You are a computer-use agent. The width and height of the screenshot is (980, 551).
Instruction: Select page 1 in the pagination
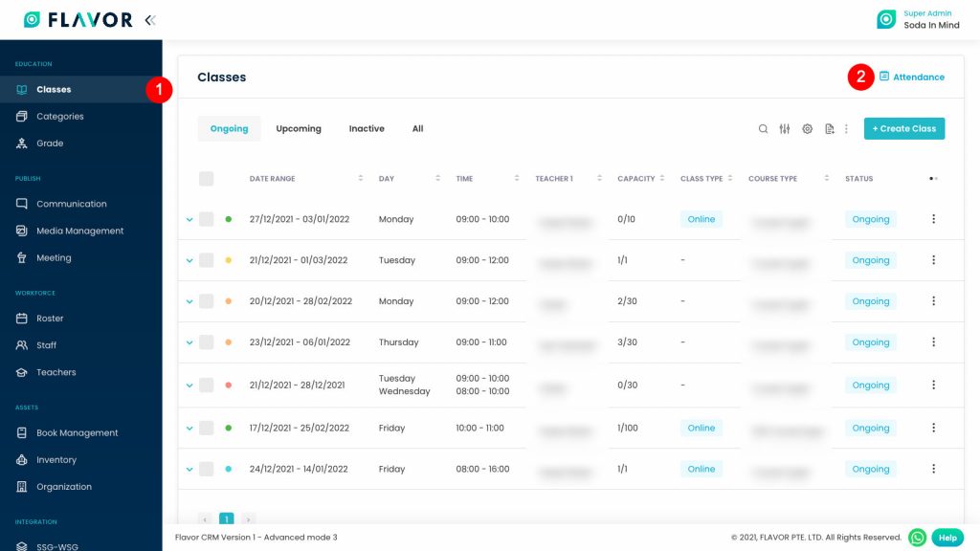point(227,518)
